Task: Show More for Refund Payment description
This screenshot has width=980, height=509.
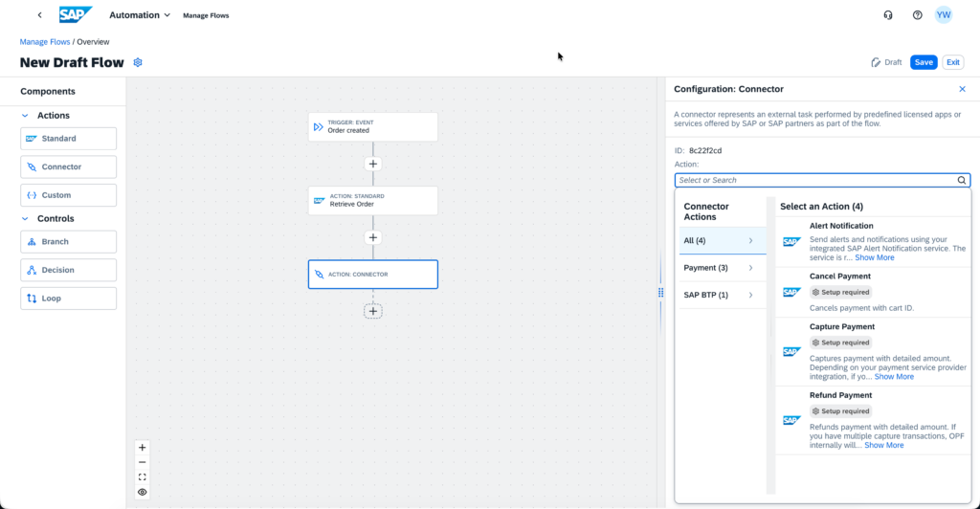Action: [x=883, y=445]
